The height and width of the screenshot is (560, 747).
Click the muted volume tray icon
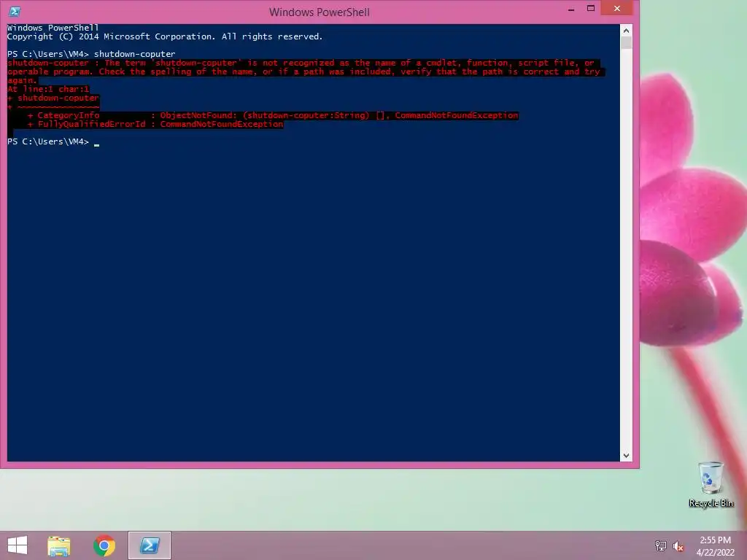pos(678,546)
